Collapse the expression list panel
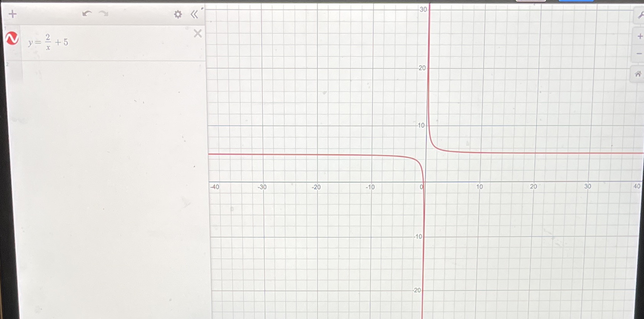Image resolution: width=644 pixels, height=319 pixels. click(194, 15)
